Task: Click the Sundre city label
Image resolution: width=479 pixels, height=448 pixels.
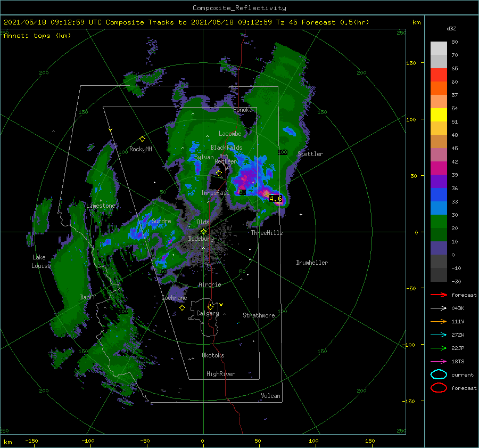Action: coord(161,221)
